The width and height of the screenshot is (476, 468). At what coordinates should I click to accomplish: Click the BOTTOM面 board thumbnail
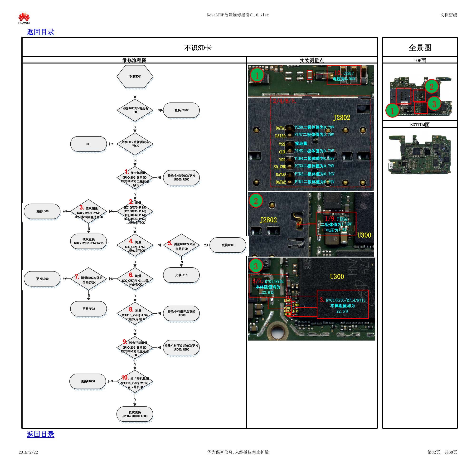pyautogui.click(x=419, y=155)
